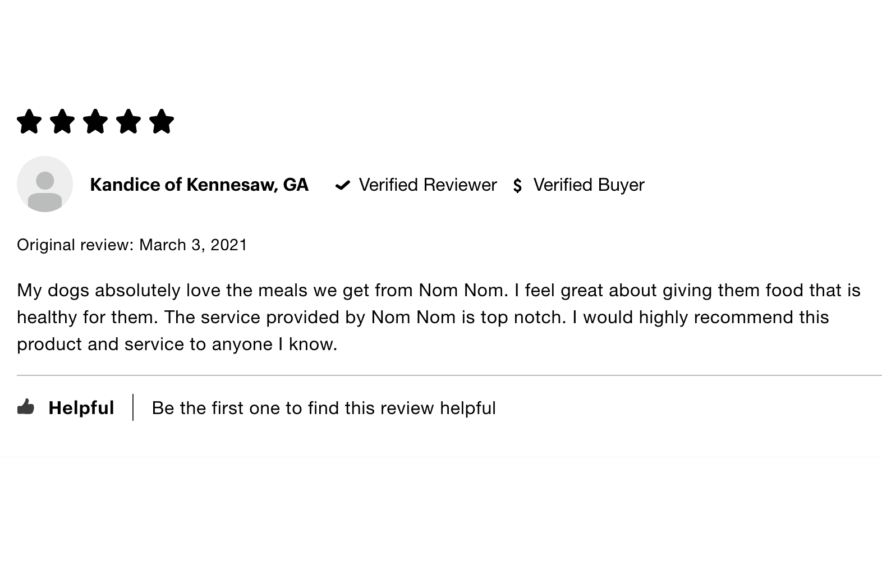Click the first rating star
The width and height of the screenshot is (882, 588).
click(29, 121)
